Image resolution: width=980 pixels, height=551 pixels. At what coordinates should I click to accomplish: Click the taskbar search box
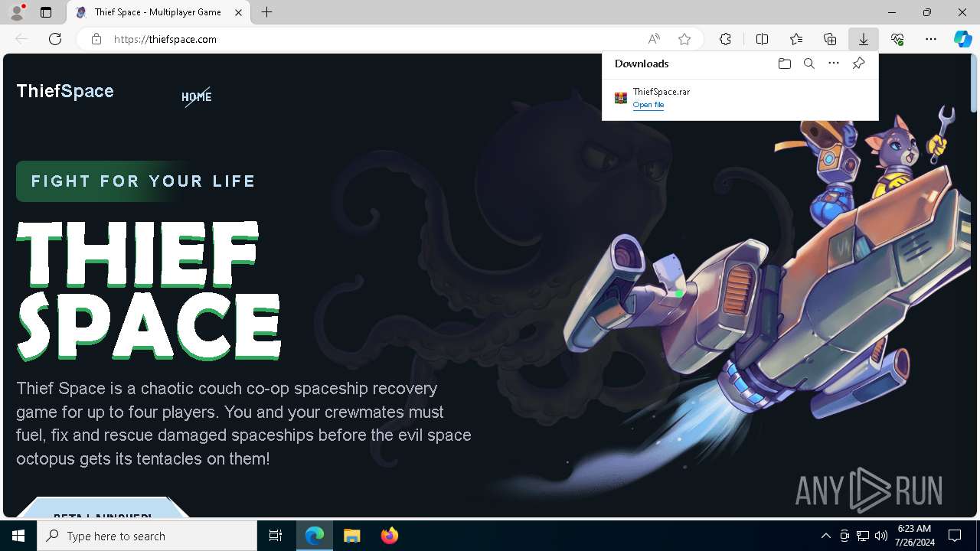click(147, 536)
